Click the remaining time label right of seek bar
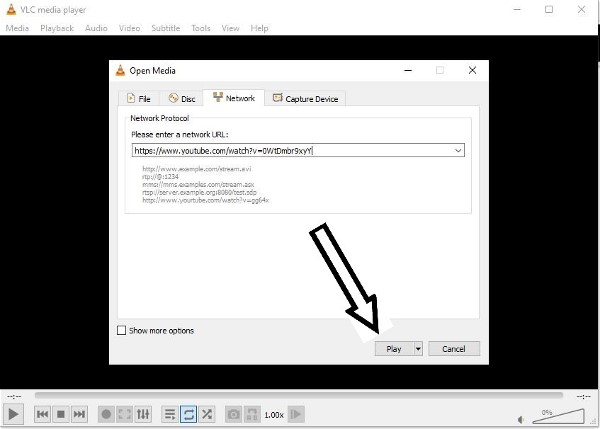This screenshot has width=600, height=429. click(584, 396)
